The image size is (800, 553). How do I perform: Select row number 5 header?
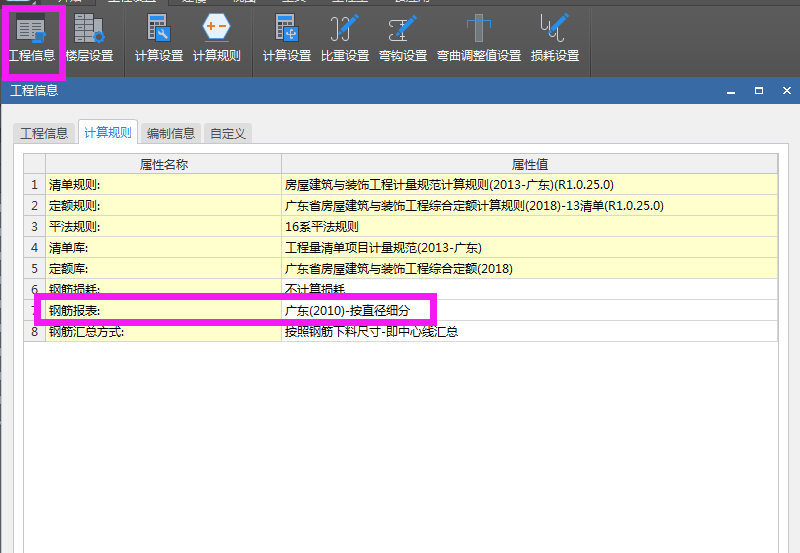(x=35, y=269)
